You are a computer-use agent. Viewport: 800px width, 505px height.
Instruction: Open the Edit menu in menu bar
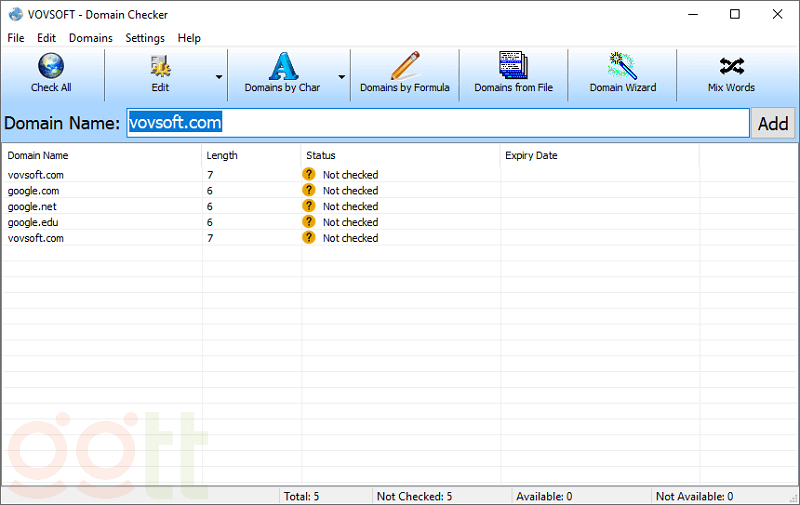pos(46,38)
